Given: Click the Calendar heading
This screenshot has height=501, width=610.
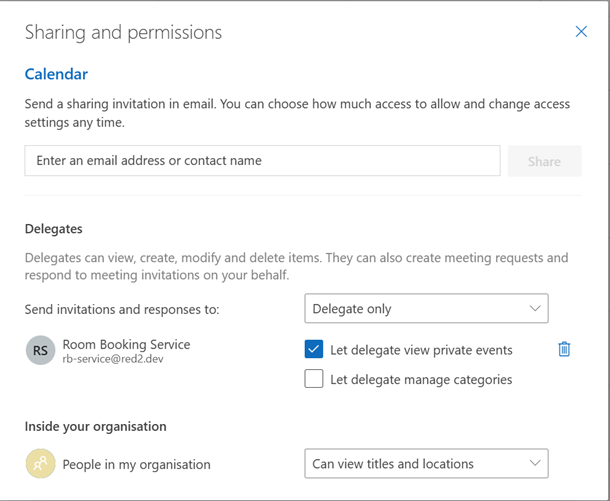Looking at the screenshot, I should point(56,74).
